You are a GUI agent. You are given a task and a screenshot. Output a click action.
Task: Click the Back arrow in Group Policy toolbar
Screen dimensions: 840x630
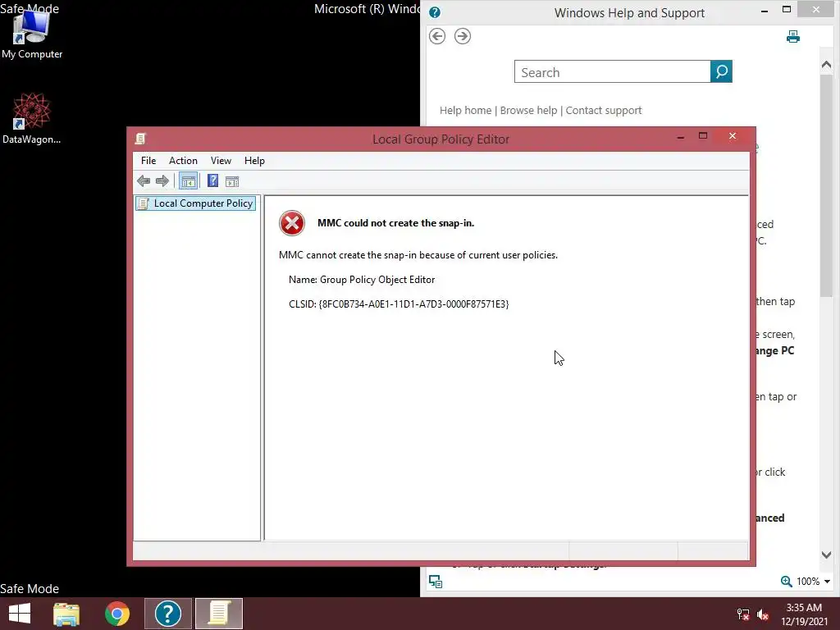pos(143,181)
